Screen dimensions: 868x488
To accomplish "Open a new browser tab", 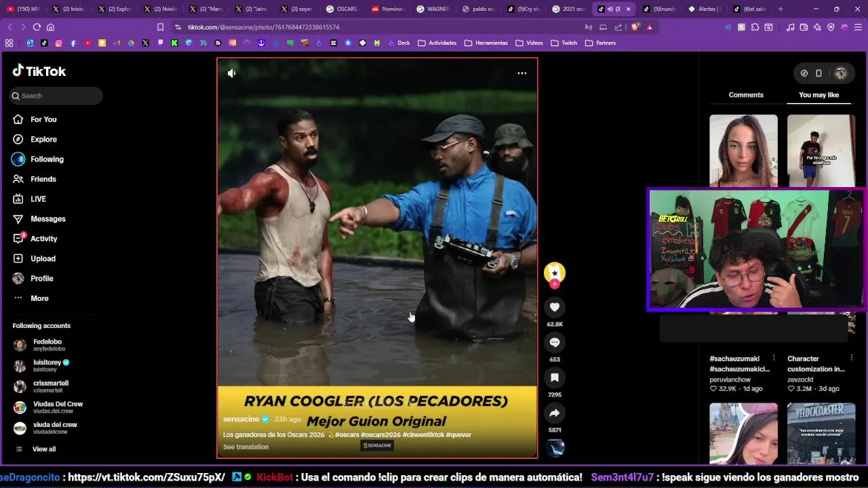I will point(781,9).
